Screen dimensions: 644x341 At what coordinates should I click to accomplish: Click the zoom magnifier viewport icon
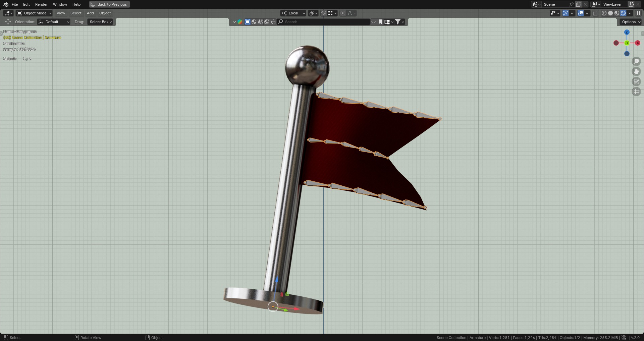point(636,61)
